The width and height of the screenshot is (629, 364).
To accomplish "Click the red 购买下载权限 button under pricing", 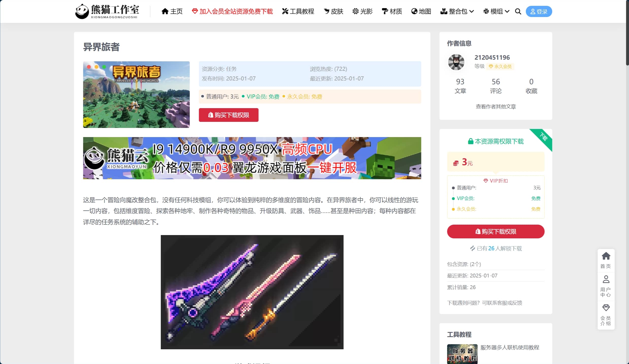I will click(228, 115).
